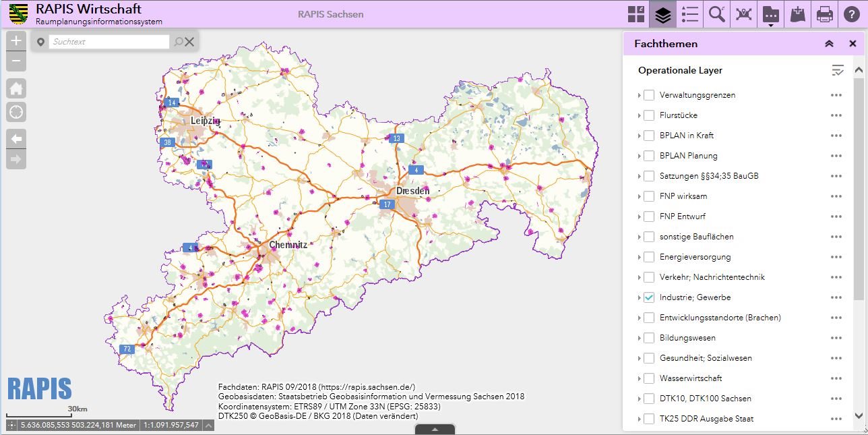Screen dimensions: 868x435
Task: Expand the Satzungen §§34;35 BauGB layer
Action: [639, 176]
